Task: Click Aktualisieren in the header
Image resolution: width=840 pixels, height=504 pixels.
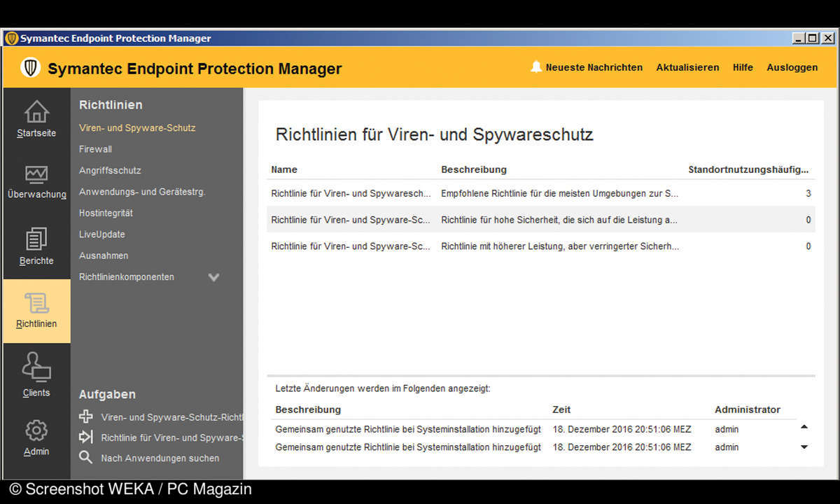Action: pyautogui.click(x=687, y=67)
